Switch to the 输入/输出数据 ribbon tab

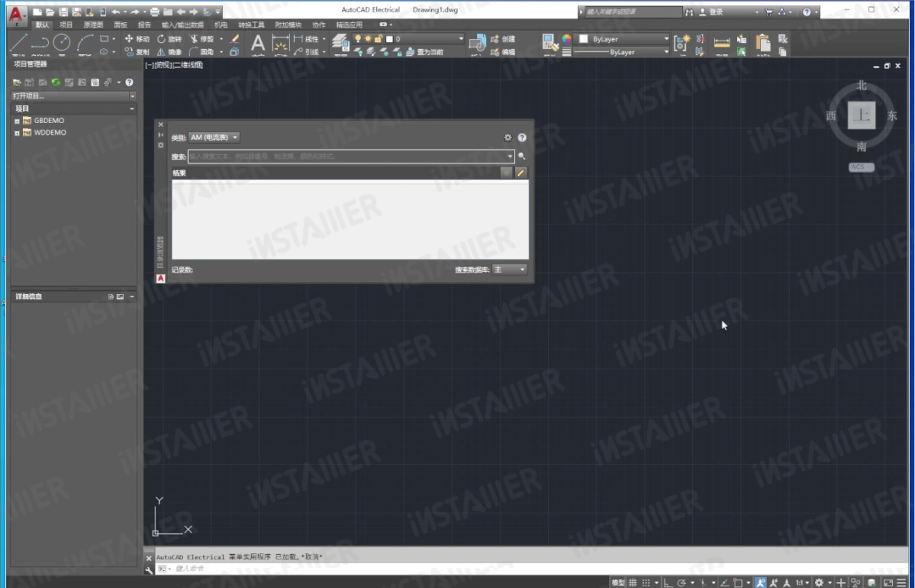click(183, 25)
